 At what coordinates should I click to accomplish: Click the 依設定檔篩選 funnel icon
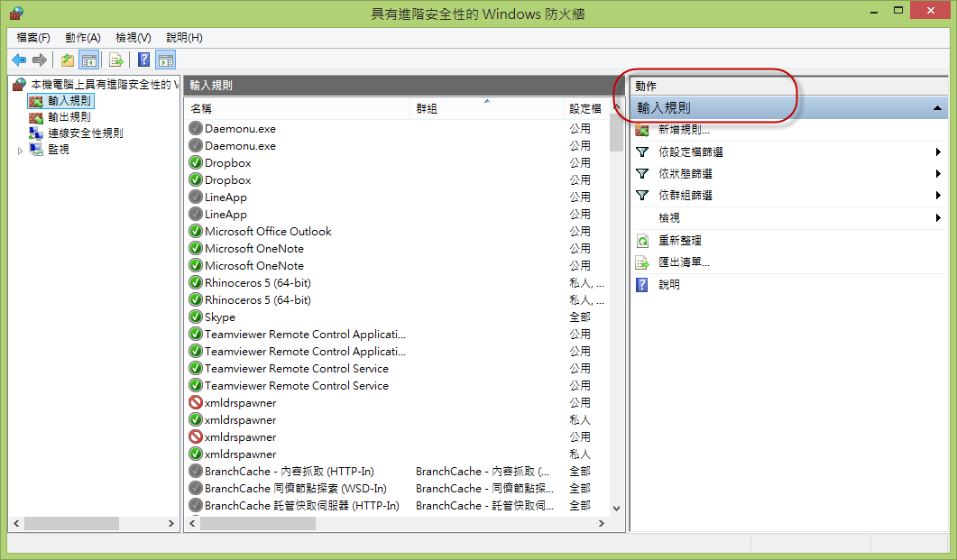pyautogui.click(x=642, y=151)
